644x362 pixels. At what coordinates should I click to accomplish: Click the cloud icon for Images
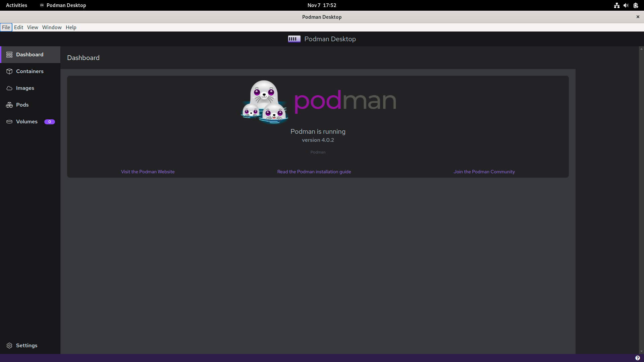pyautogui.click(x=9, y=88)
